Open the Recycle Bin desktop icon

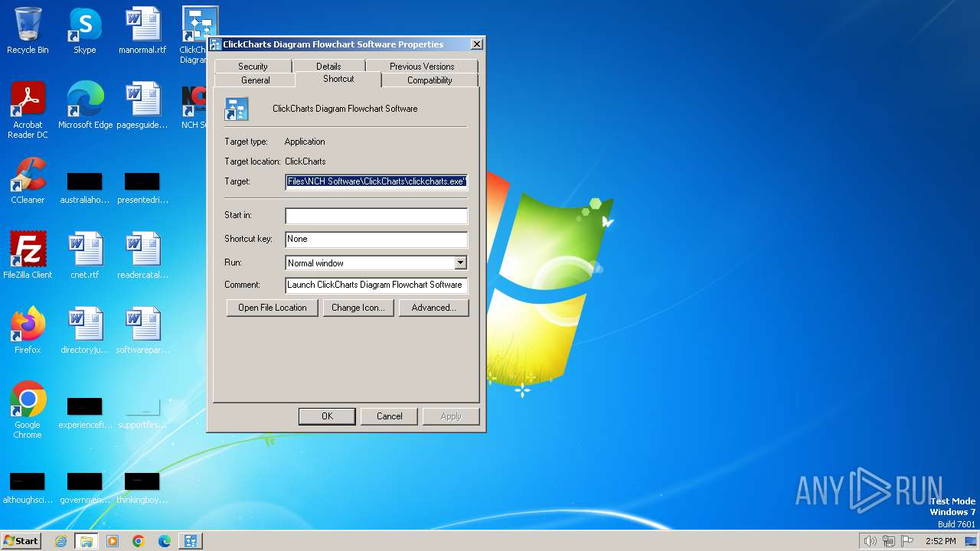[x=28, y=31]
